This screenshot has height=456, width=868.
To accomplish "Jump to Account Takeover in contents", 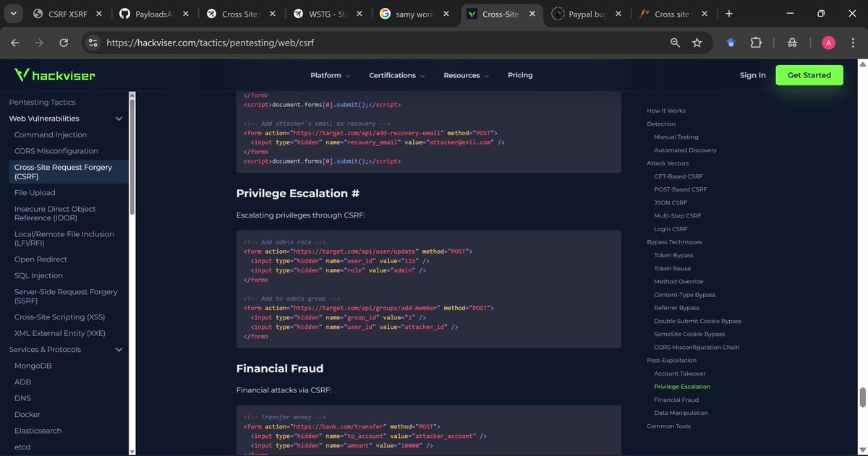I will tap(680, 374).
